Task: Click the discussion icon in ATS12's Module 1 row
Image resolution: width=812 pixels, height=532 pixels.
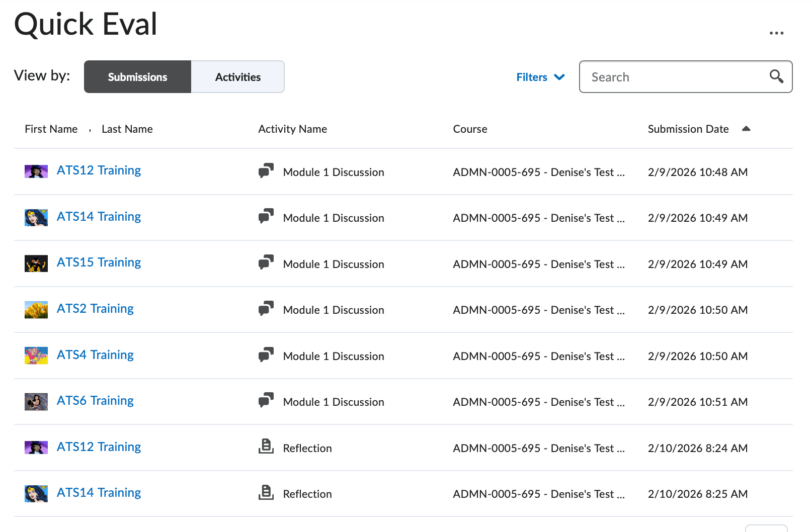Action: 266,170
